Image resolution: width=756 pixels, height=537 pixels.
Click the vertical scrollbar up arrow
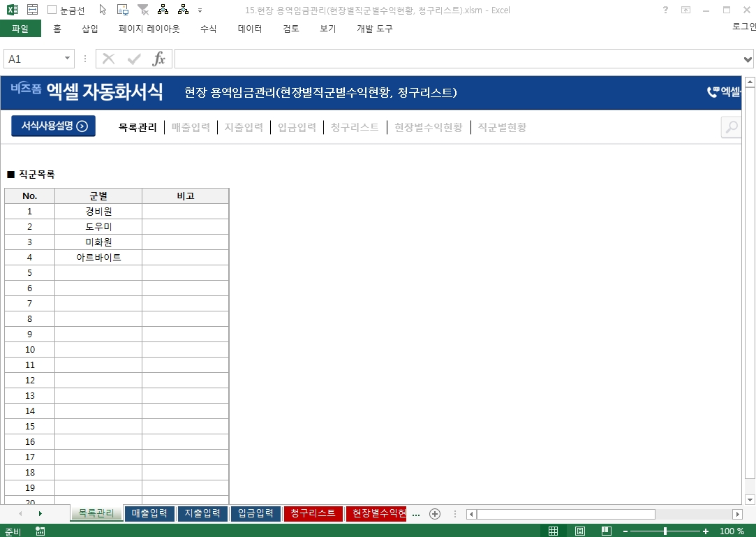[x=749, y=82]
